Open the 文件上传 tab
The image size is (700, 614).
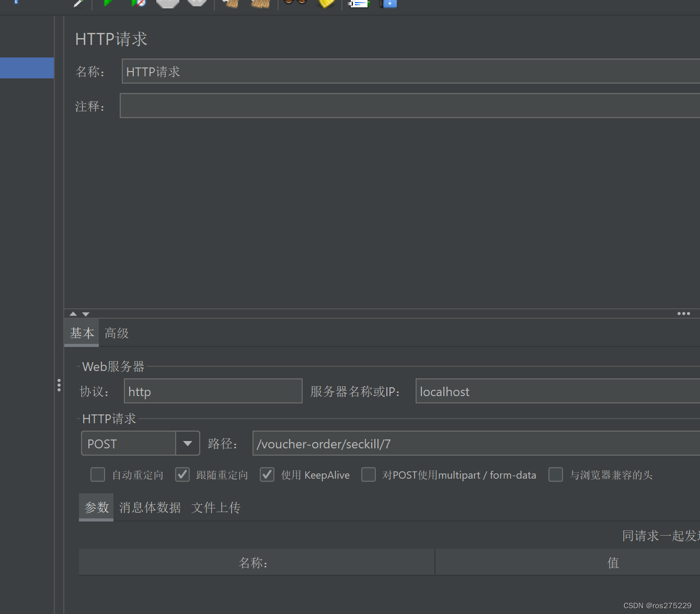(216, 507)
